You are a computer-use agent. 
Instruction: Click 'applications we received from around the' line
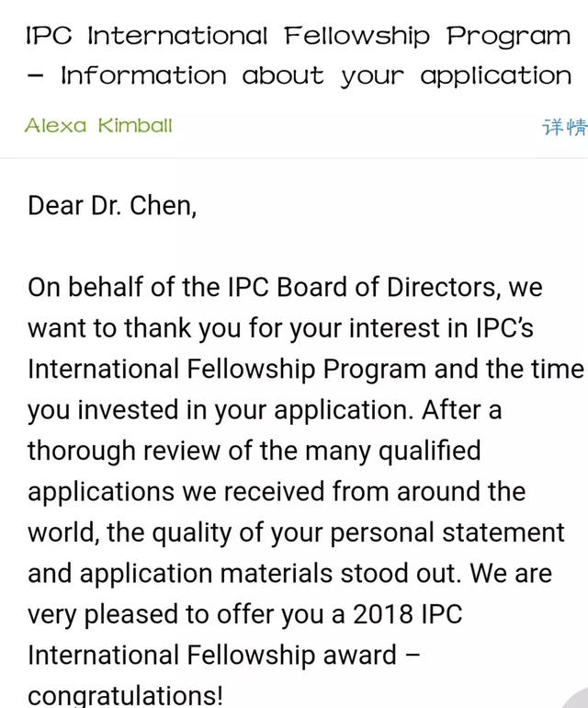point(277,492)
